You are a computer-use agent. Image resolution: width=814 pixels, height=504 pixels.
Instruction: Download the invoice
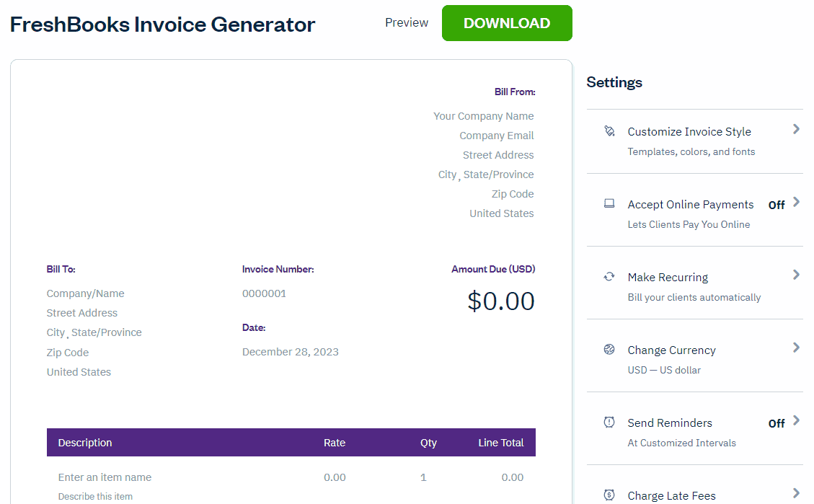click(507, 23)
